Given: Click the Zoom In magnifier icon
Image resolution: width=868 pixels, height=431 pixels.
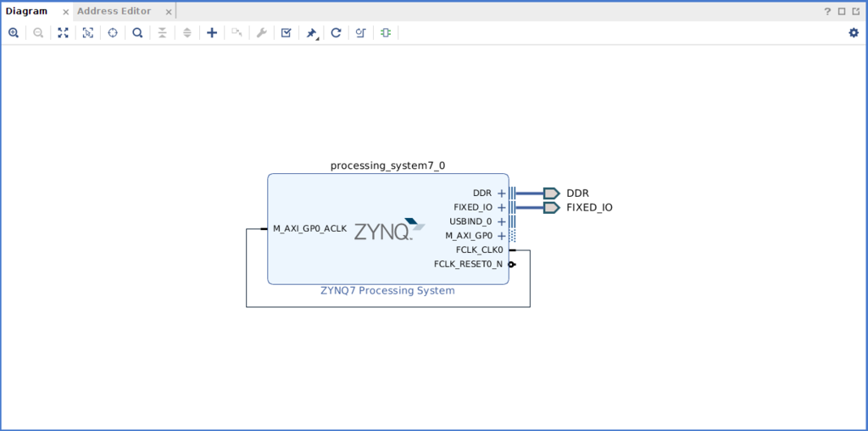Looking at the screenshot, I should [x=14, y=33].
